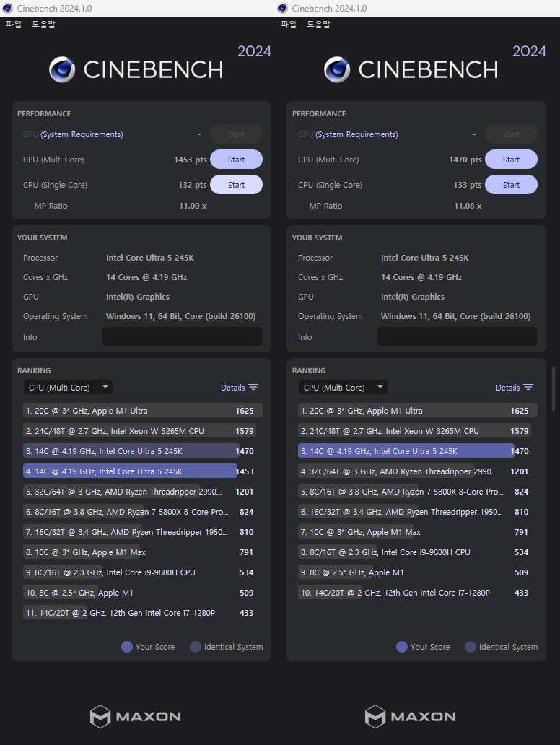This screenshot has height=745, width=560.
Task: Open GPU System Requirements link in right window
Action: point(356,134)
